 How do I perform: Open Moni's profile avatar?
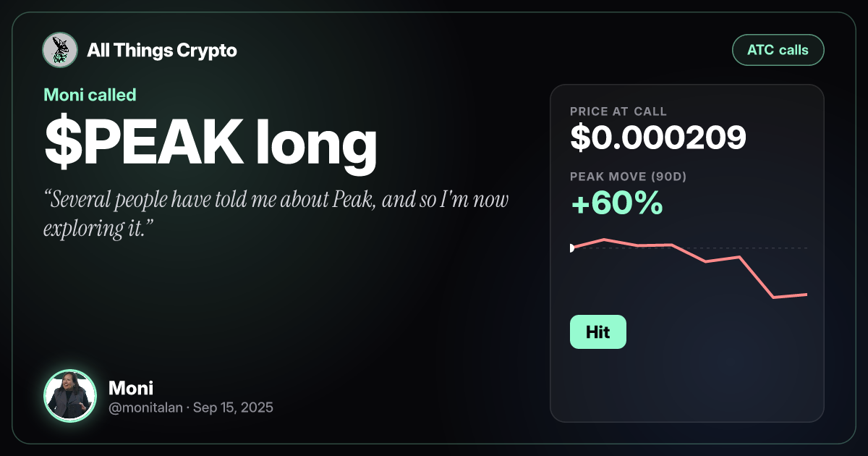70,396
